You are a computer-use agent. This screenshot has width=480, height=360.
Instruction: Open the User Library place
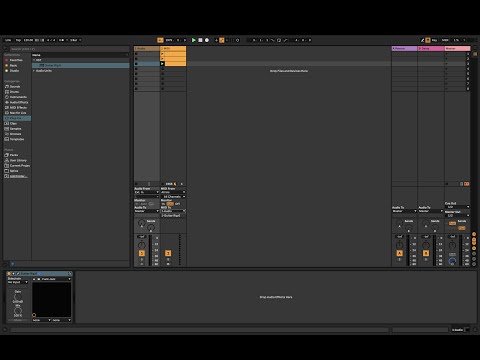click(18, 160)
